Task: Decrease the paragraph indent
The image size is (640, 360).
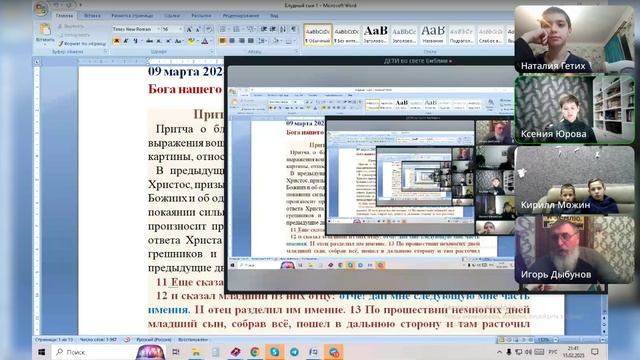Action: 264,29
